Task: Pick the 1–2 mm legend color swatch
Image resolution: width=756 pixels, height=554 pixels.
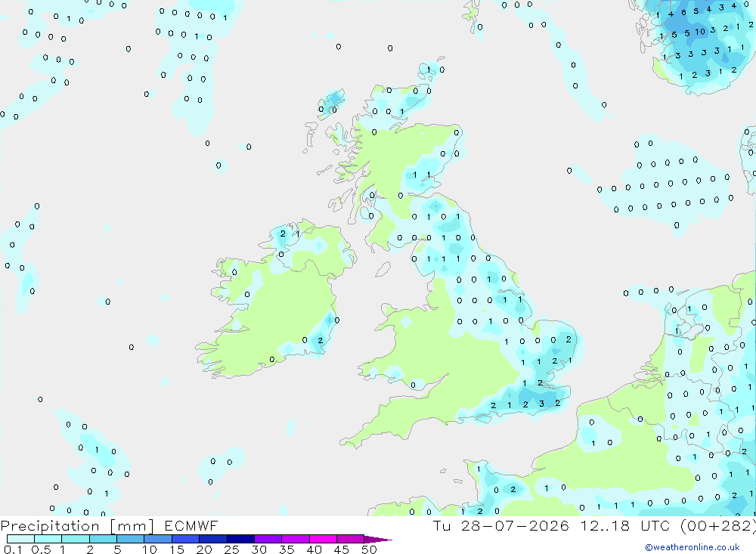Action: tap(76, 539)
